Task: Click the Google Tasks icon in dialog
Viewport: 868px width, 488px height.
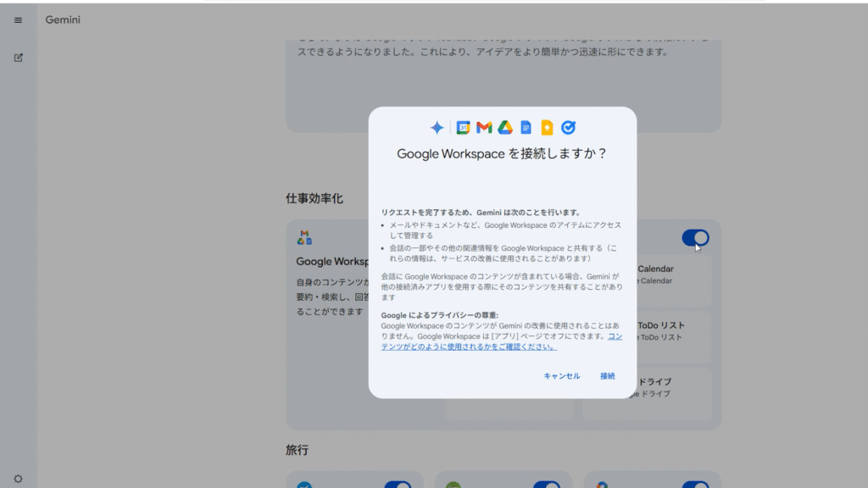Action: click(568, 128)
